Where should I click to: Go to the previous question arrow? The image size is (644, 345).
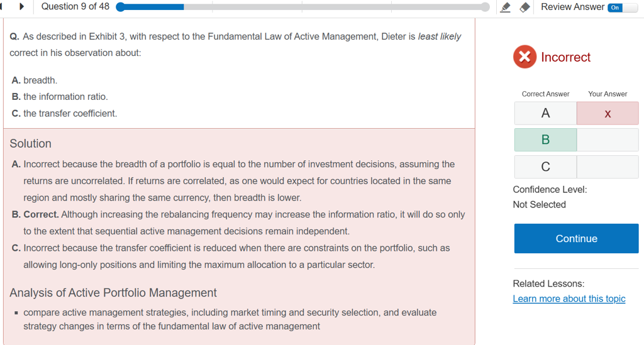[x=3, y=7]
